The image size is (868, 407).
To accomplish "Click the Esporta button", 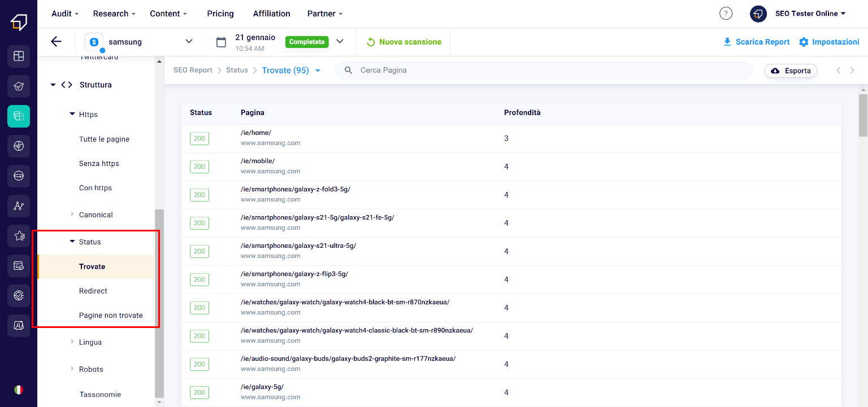I will click(791, 71).
